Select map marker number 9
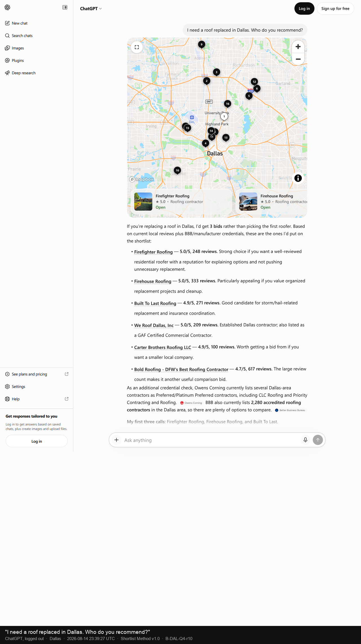This screenshot has width=361, height=644. 201,45
